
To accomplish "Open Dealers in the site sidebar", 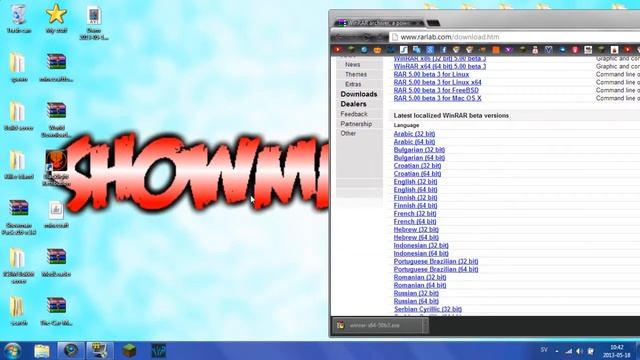I will 353,104.
